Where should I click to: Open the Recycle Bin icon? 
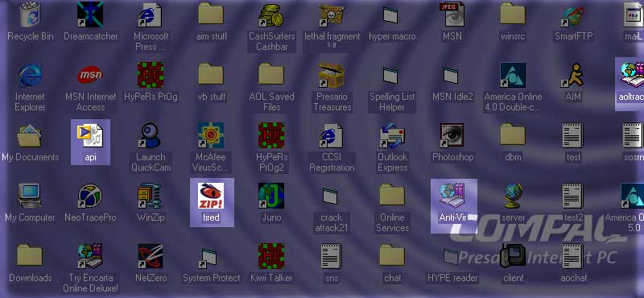point(30,14)
